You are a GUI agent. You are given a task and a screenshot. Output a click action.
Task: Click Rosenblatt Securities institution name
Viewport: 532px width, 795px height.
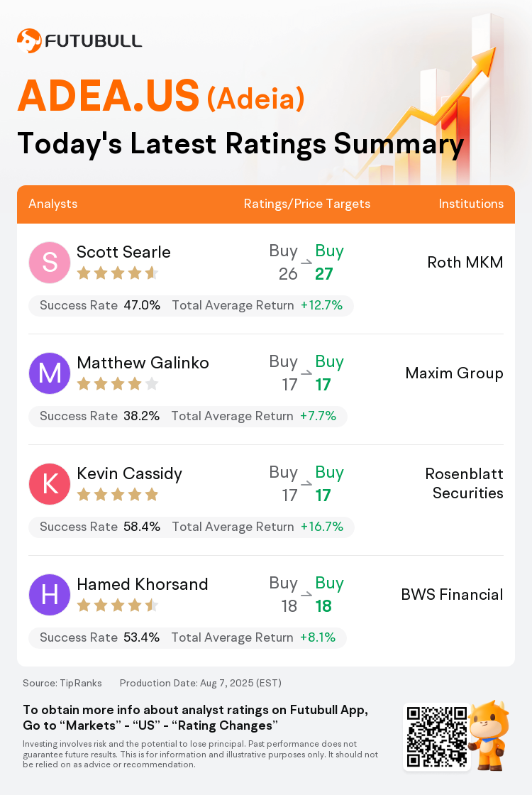click(x=464, y=483)
